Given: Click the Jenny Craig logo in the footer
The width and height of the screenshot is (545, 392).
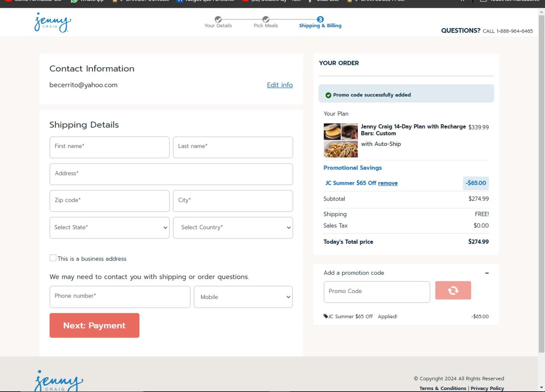Looking at the screenshot, I should point(58,380).
